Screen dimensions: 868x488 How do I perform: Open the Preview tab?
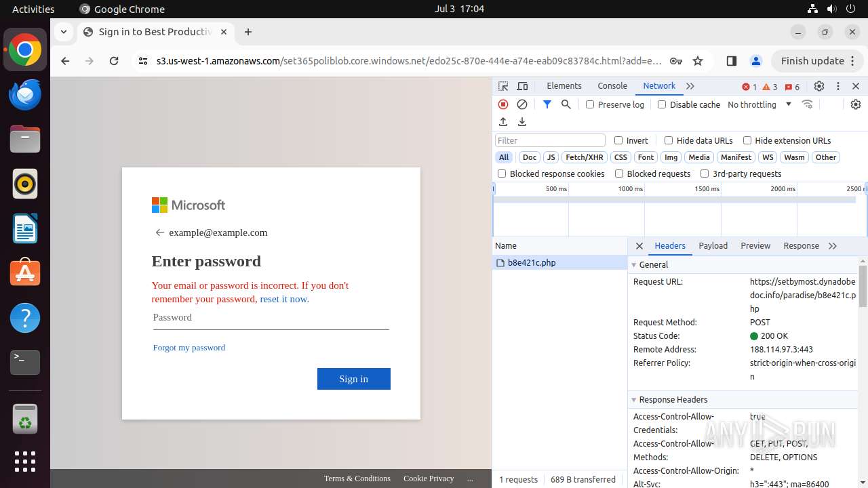[x=755, y=246]
